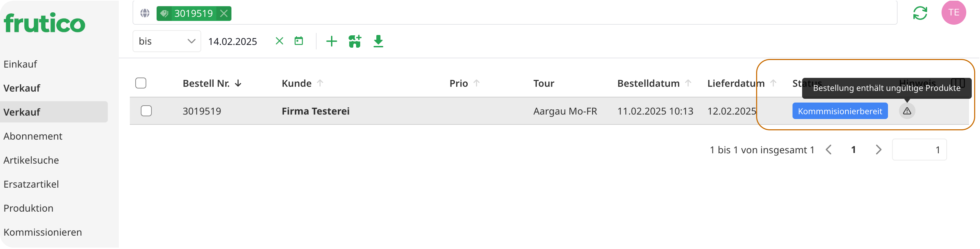Click the download arrow icon

[x=378, y=41]
